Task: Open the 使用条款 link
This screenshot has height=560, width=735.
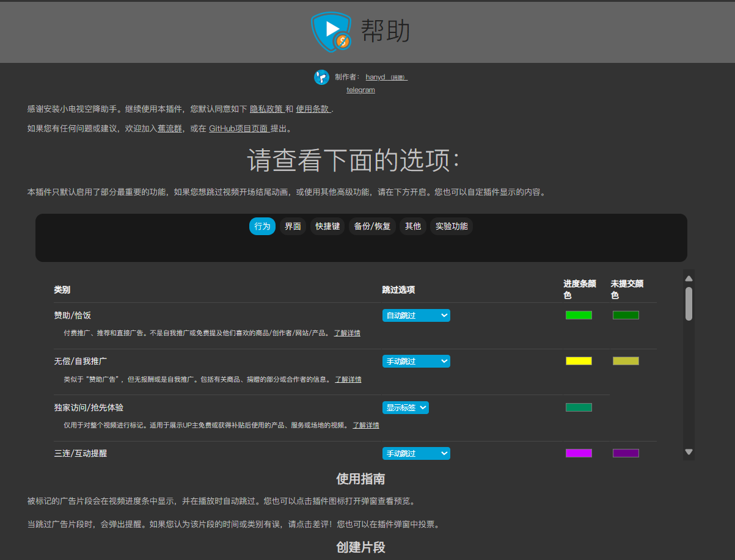Action: pos(313,109)
